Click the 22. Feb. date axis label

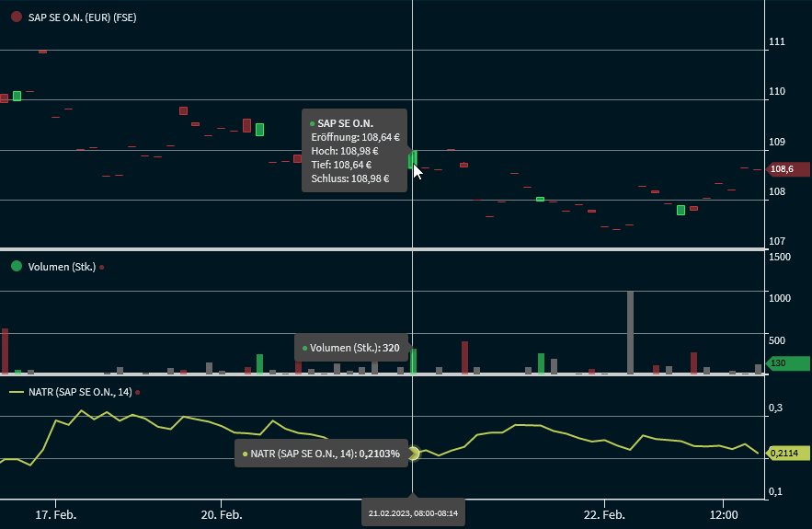(605, 513)
